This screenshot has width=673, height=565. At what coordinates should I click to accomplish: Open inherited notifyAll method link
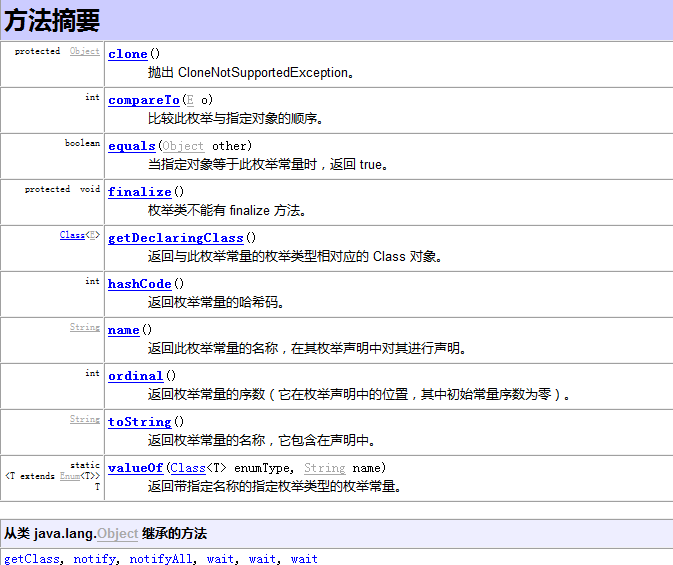[x=160, y=558]
